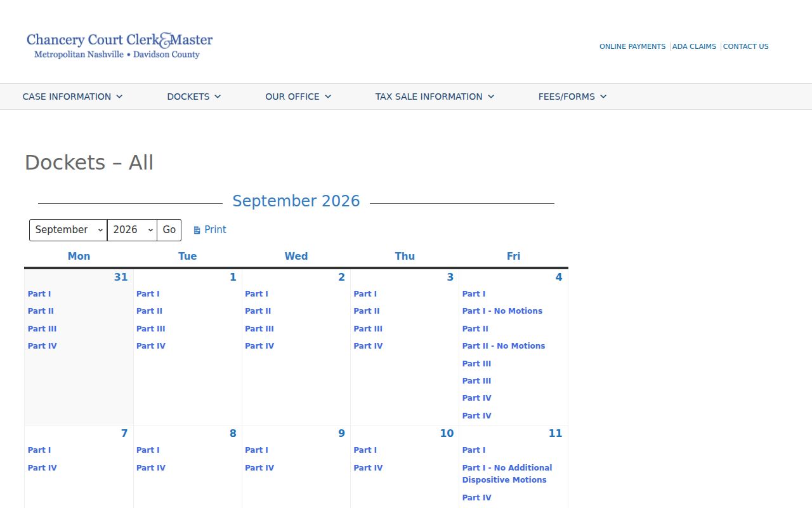Open day 1 date number link

coord(233,277)
